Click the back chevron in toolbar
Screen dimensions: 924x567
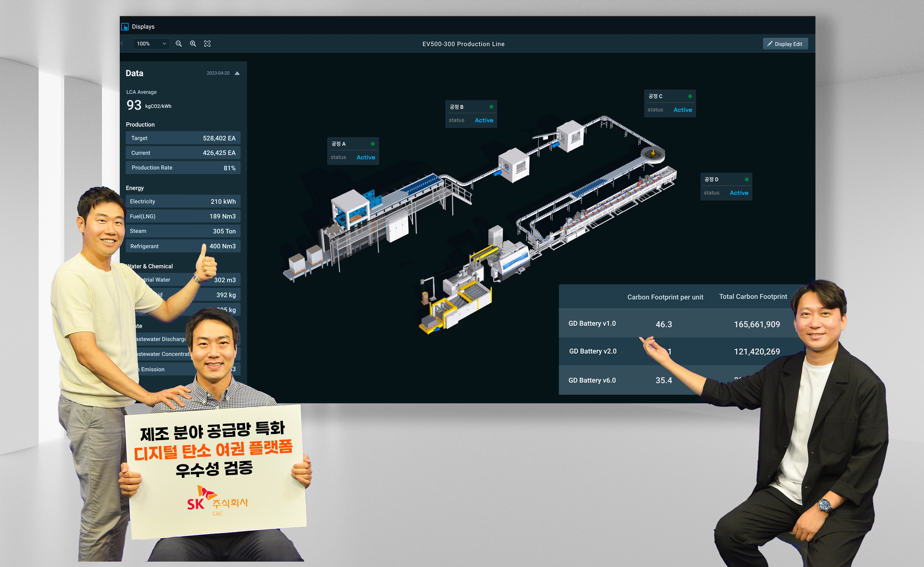pyautogui.click(x=122, y=43)
